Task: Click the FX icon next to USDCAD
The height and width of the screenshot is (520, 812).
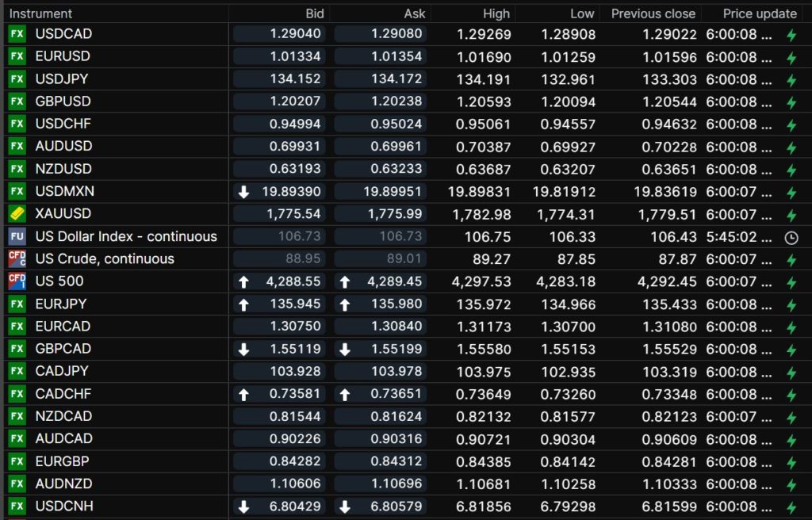Action: pos(17,34)
